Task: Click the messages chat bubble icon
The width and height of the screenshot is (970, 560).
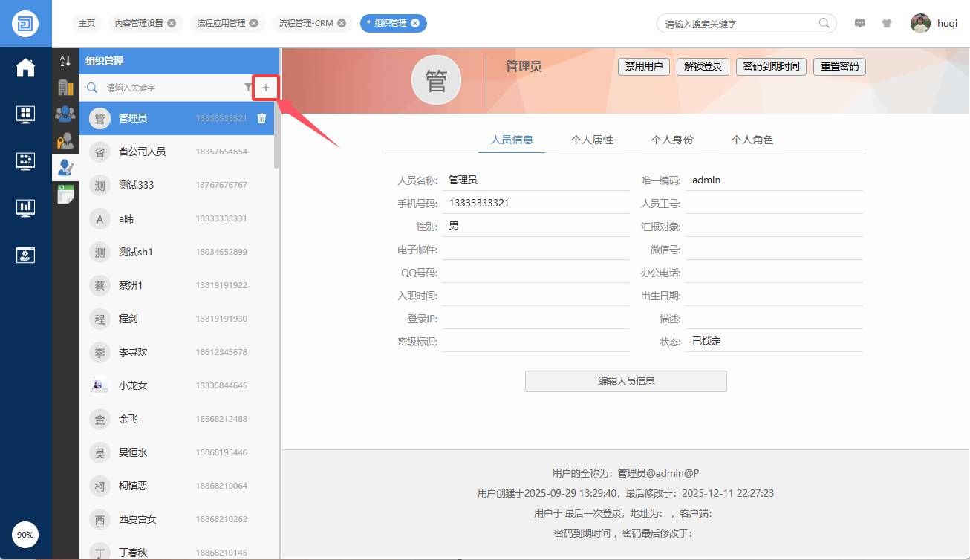Action: click(x=860, y=23)
